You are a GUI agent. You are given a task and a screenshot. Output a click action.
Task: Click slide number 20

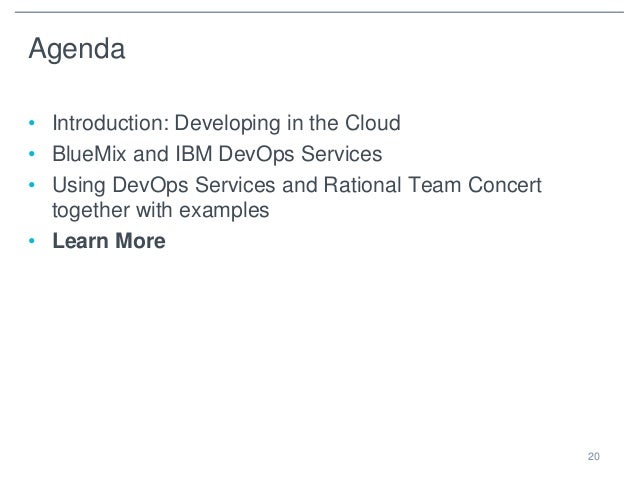pyautogui.click(x=594, y=456)
